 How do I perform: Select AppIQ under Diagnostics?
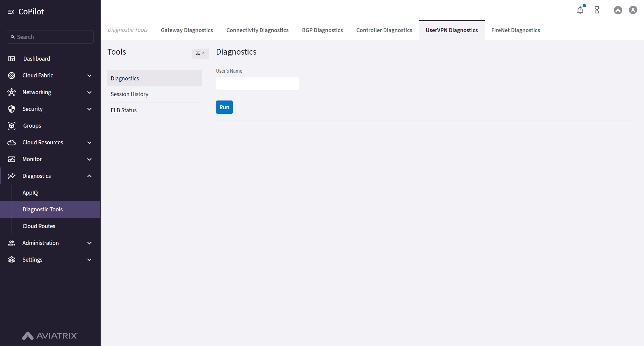point(30,193)
